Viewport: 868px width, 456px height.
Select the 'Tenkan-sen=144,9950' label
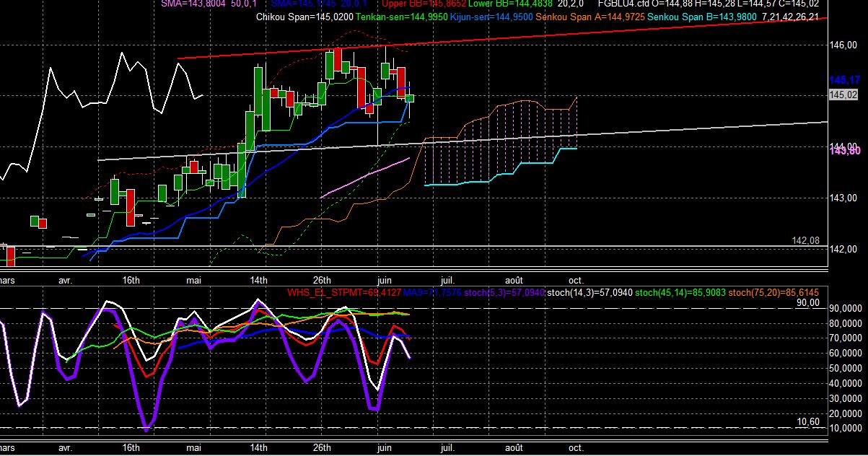point(402,16)
